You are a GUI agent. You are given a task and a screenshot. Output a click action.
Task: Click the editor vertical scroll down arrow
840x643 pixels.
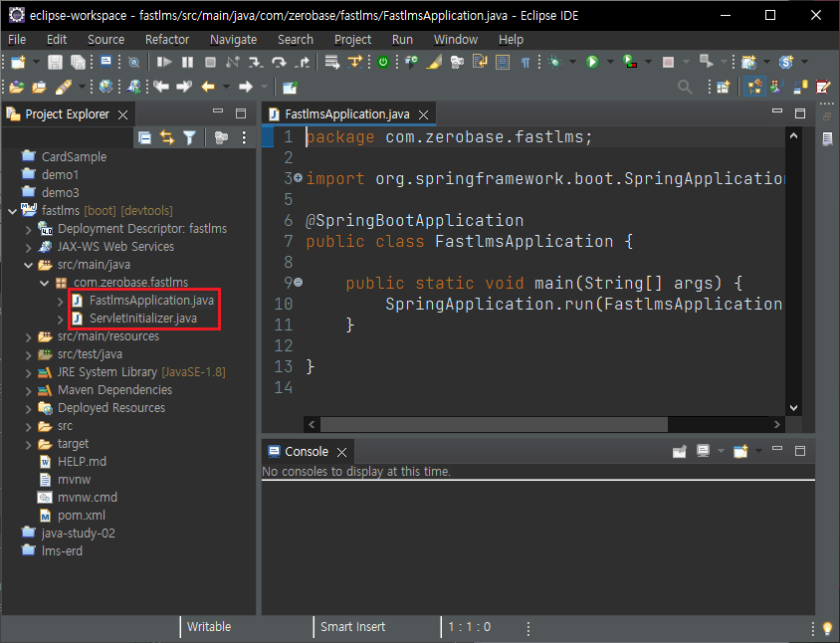(x=793, y=408)
